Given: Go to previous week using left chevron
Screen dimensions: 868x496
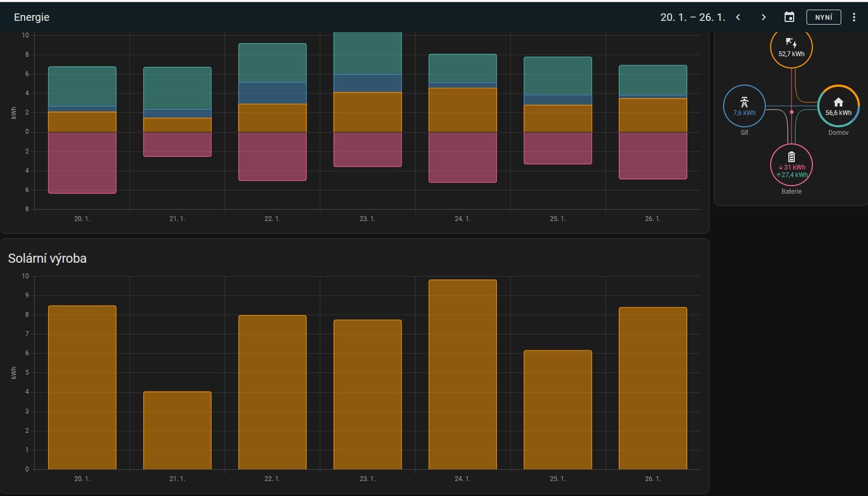Looking at the screenshot, I should pyautogui.click(x=738, y=17).
